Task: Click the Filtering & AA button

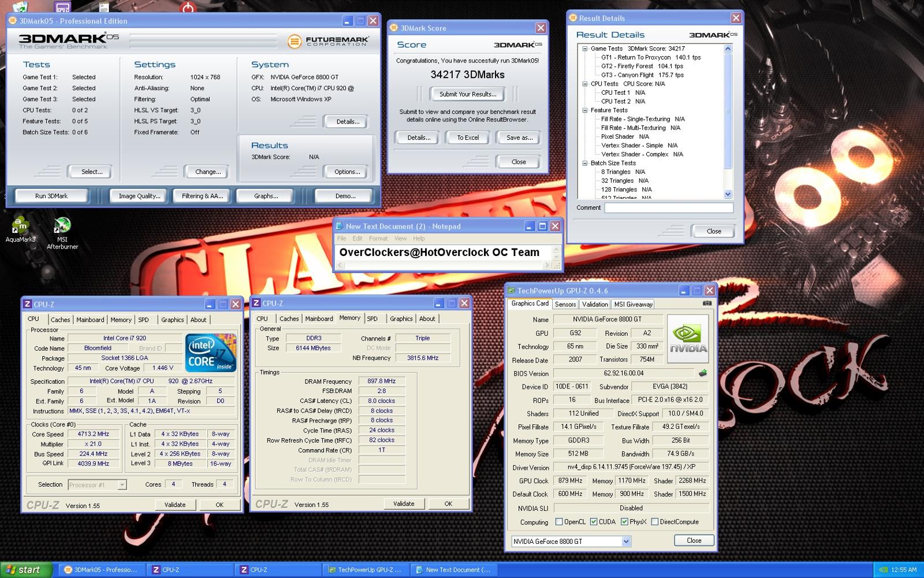Action: tap(202, 196)
